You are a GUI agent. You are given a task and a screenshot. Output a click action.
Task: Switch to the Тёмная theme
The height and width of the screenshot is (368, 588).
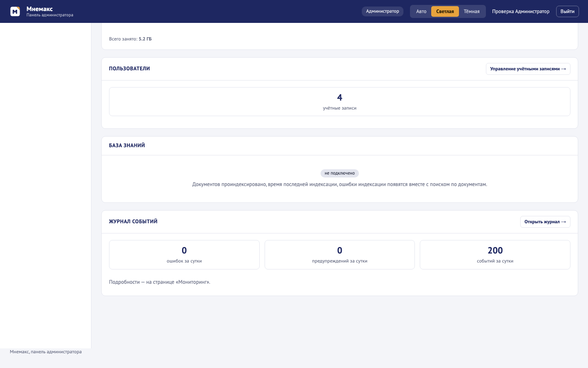coord(472,11)
